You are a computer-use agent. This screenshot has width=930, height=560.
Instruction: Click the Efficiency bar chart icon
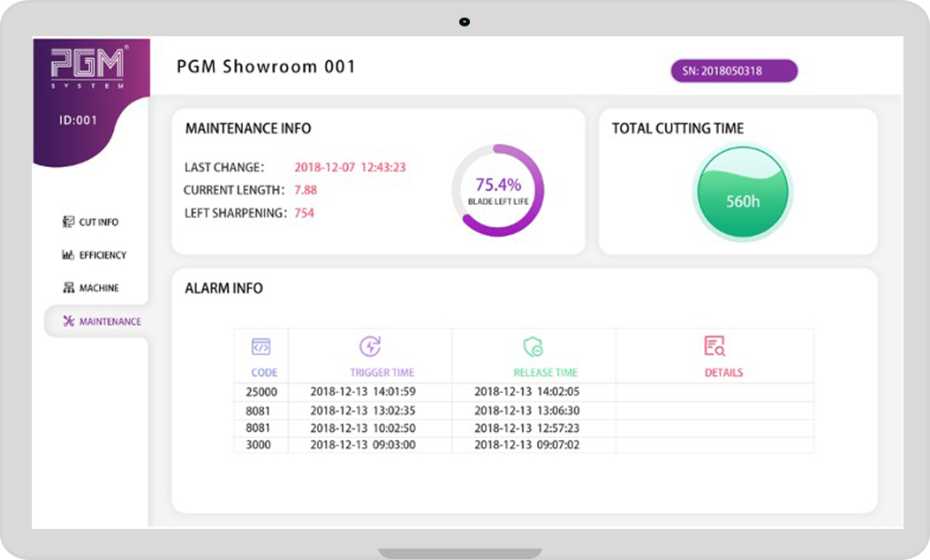[68, 255]
